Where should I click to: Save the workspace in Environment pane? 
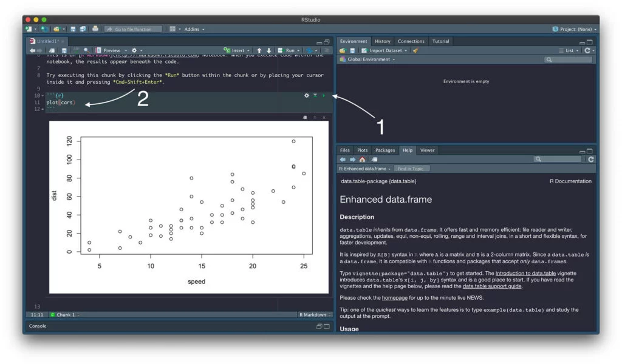point(352,51)
